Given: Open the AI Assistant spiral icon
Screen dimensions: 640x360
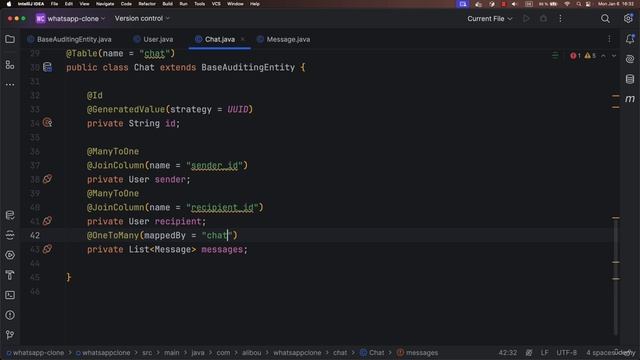Looking at the screenshot, I should point(630,59).
